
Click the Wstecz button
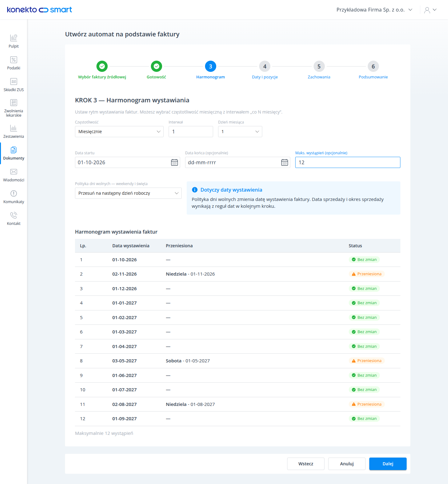tap(306, 464)
